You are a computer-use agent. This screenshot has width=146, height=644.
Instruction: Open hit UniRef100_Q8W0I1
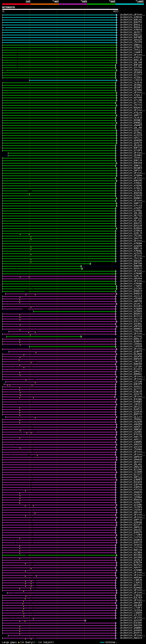click(x=131, y=45)
